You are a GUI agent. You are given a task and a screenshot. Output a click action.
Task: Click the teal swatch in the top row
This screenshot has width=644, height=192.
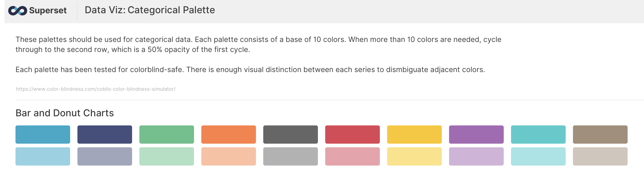pos(538,135)
